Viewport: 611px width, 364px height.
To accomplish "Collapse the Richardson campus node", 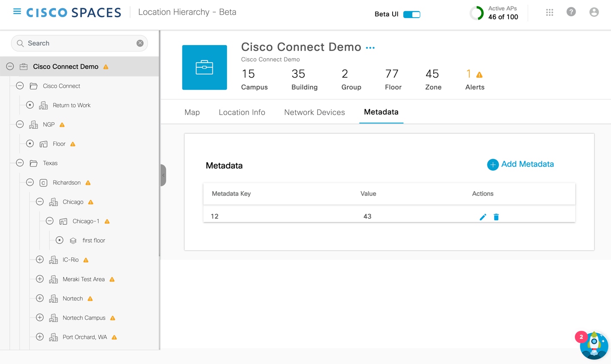I will point(30,182).
